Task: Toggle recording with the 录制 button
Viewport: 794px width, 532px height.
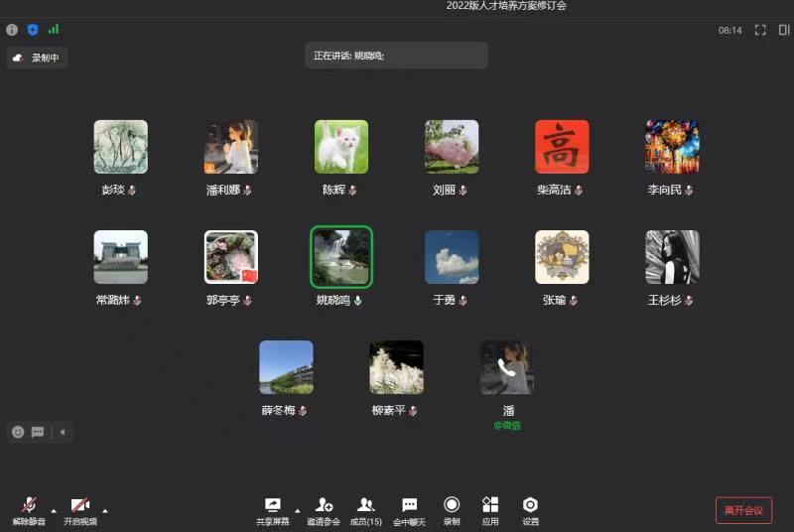Action: (x=452, y=510)
